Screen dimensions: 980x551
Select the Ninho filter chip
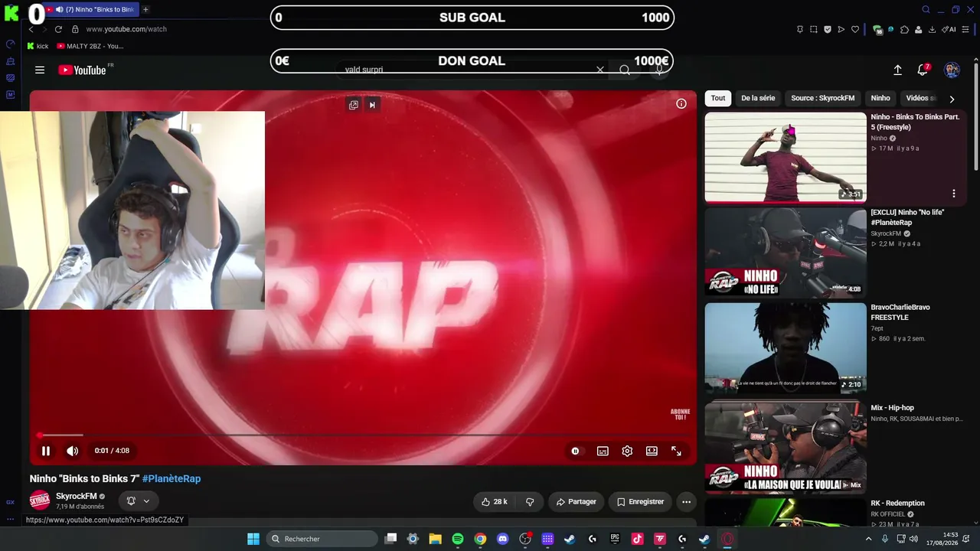tap(880, 98)
